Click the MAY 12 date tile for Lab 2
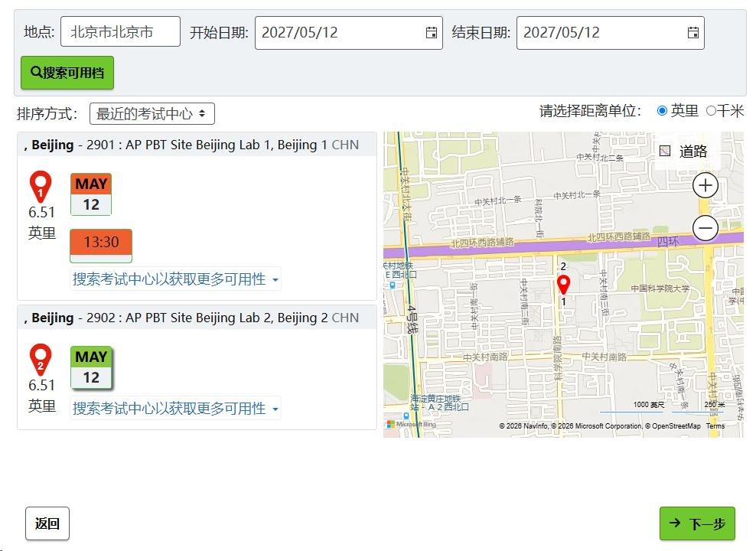This screenshot has height=551, width=756. click(91, 367)
